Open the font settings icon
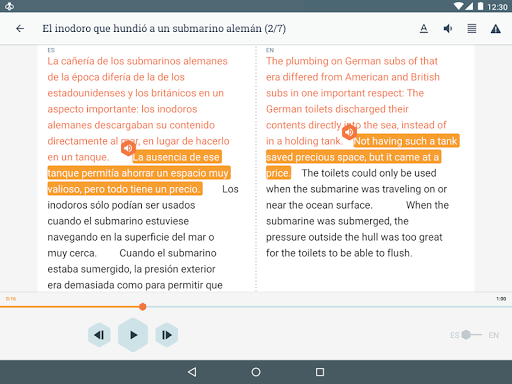 (x=424, y=29)
